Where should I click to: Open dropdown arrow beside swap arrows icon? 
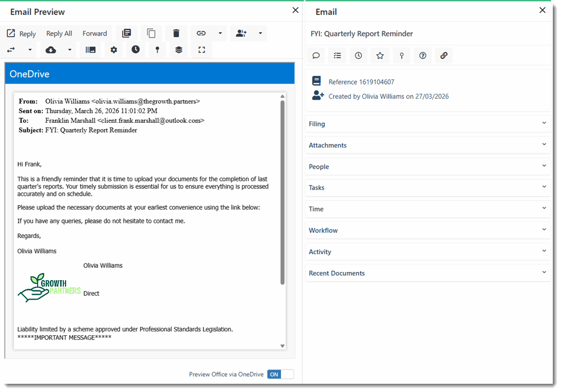point(30,50)
